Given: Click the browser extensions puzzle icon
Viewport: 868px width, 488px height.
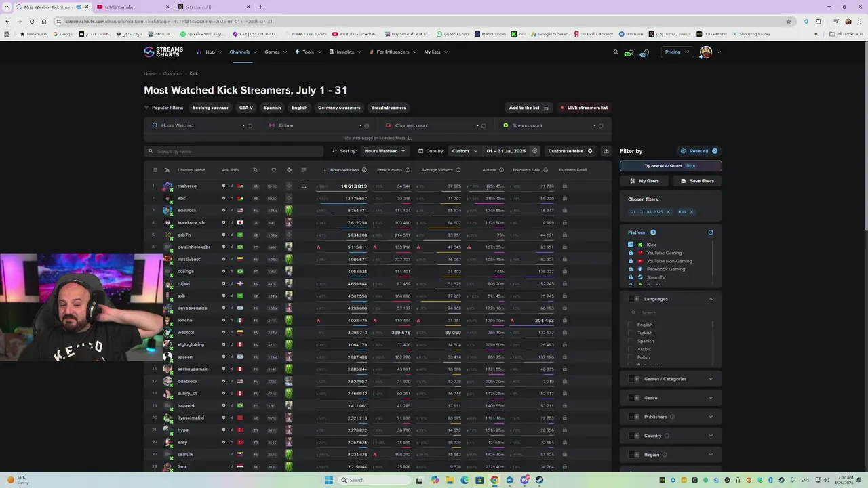Looking at the screenshot, I should click(x=818, y=22).
